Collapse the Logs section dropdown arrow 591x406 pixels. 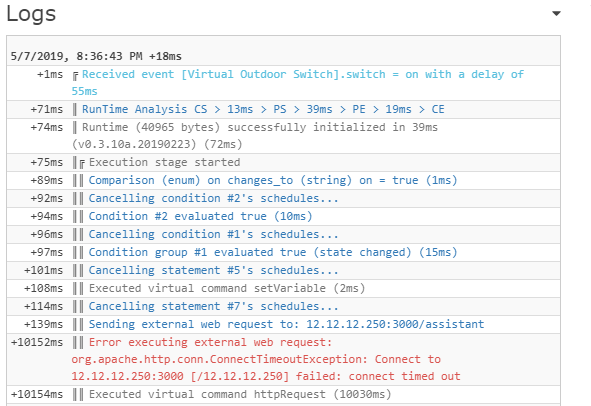556,14
